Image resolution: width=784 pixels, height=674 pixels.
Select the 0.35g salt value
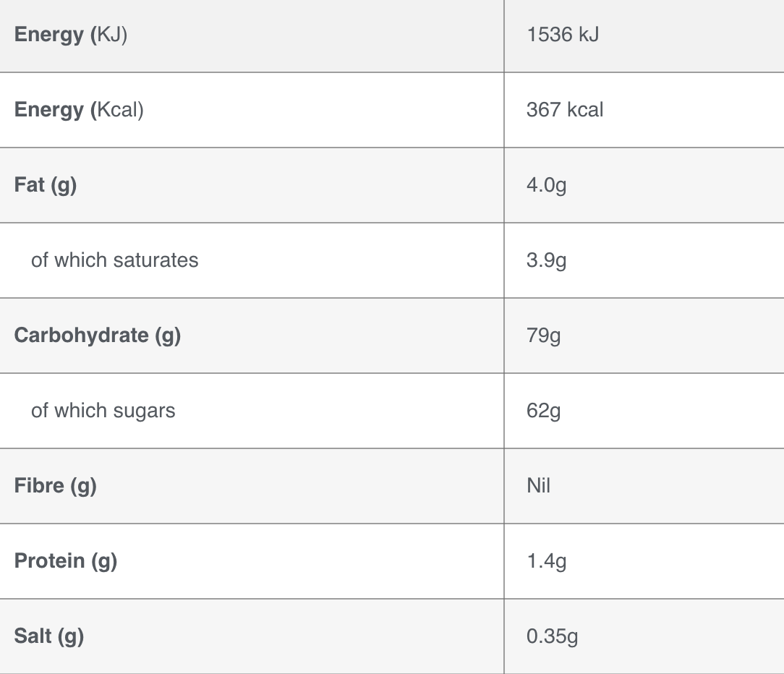tap(552, 636)
